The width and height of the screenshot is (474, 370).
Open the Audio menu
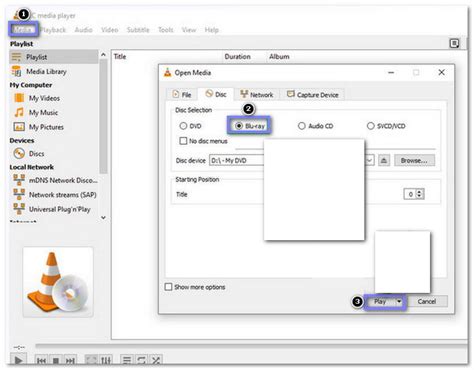[83, 30]
